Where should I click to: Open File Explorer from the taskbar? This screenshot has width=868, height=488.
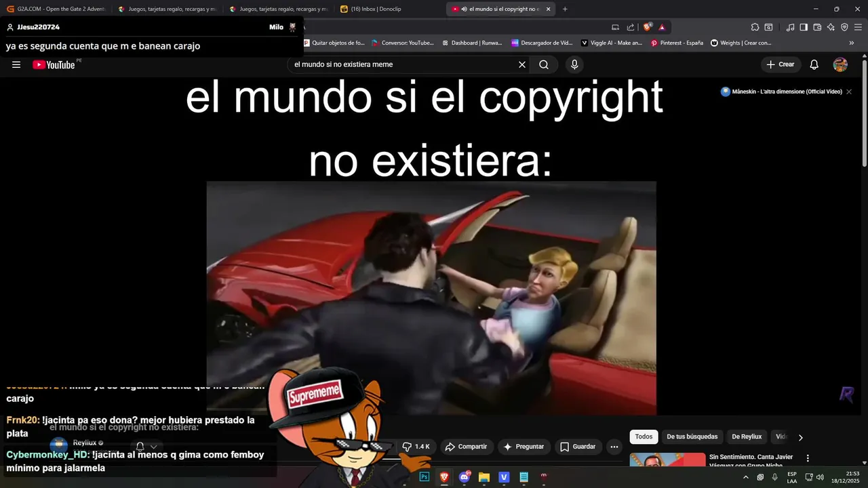(484, 477)
